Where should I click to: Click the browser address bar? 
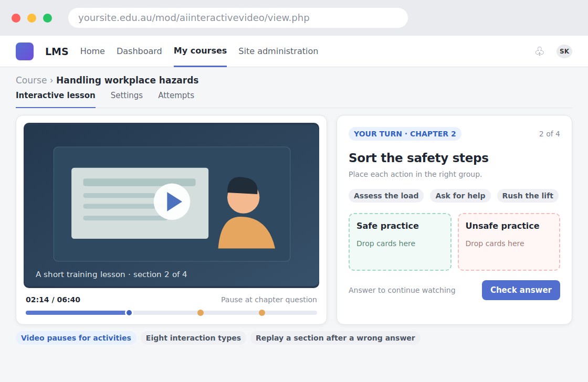tap(238, 18)
